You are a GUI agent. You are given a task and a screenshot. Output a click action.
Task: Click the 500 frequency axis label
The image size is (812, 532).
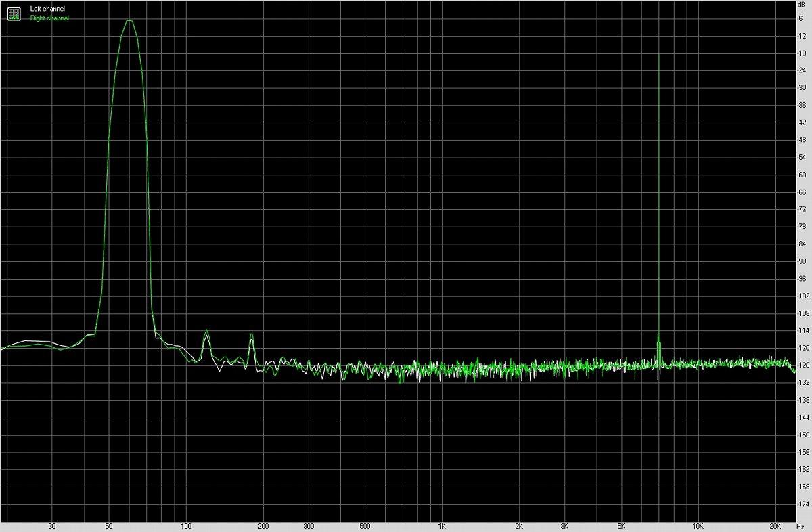365,526
